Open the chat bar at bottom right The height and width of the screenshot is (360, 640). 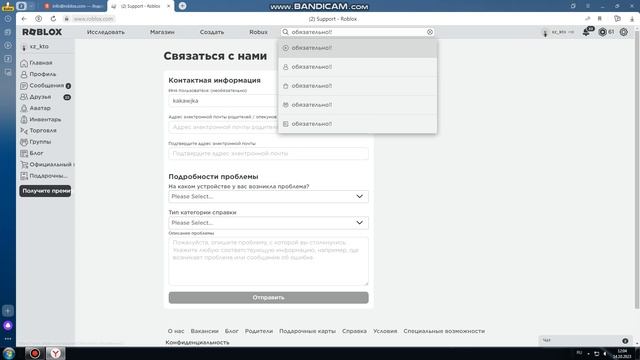tap(585, 340)
